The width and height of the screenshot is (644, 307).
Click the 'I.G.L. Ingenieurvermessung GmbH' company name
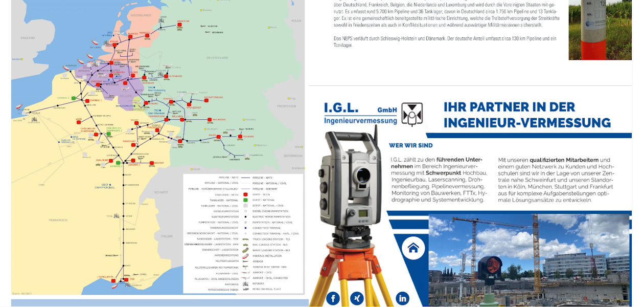pos(360,113)
